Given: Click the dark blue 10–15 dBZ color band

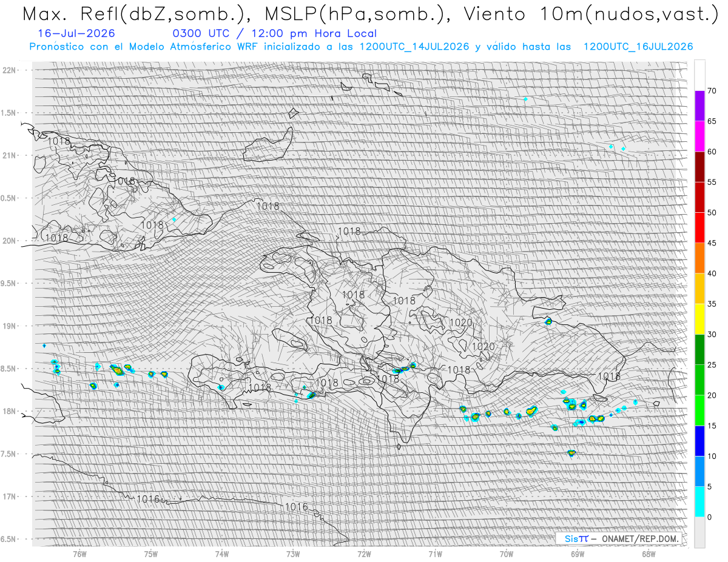Looking at the screenshot, I should (x=699, y=441).
